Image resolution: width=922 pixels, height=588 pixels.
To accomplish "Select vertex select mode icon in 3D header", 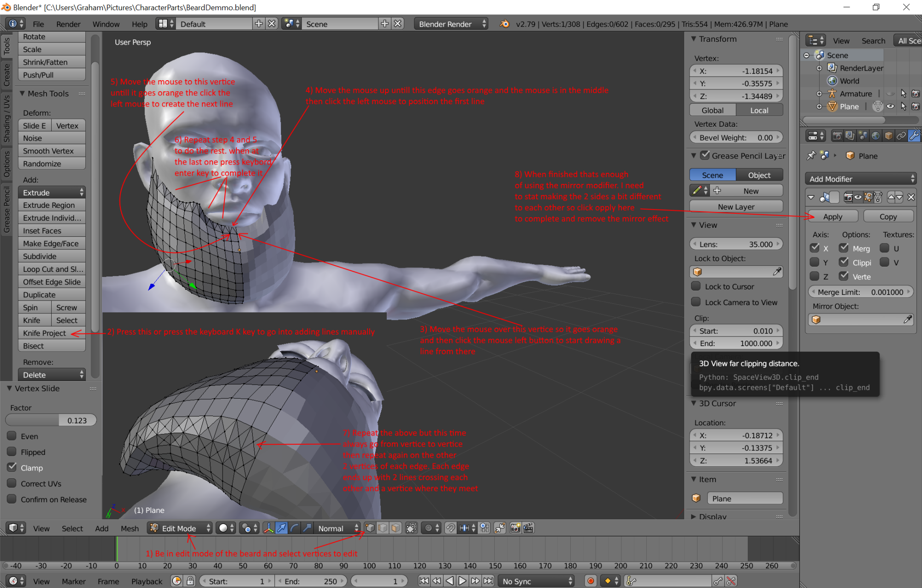I will pyautogui.click(x=370, y=528).
